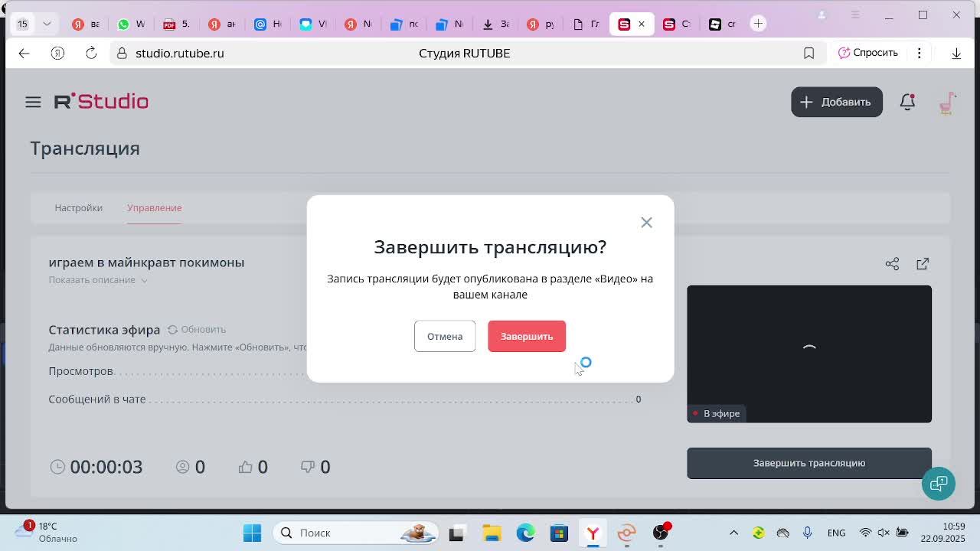The height and width of the screenshot is (551, 980).
Task: Click the Завершить трансляцию dark button
Action: coord(809,463)
